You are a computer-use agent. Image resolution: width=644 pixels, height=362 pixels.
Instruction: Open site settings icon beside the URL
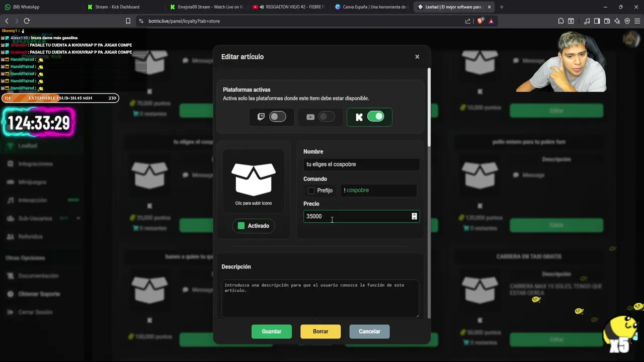point(141,21)
